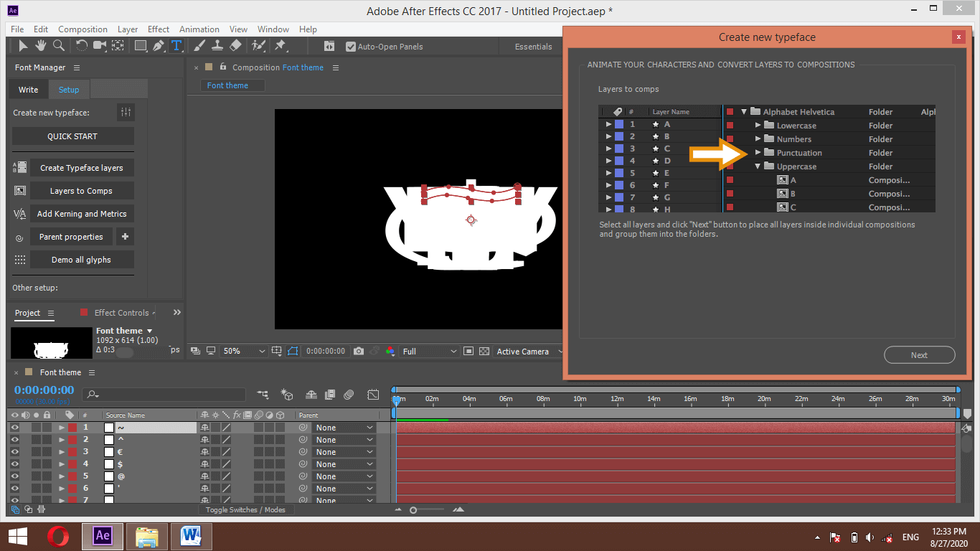
Task: Collapse the Uppercase folder
Action: point(757,166)
